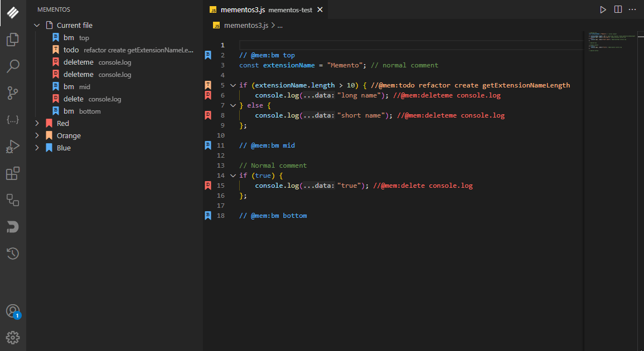Open the Search view

(x=13, y=66)
